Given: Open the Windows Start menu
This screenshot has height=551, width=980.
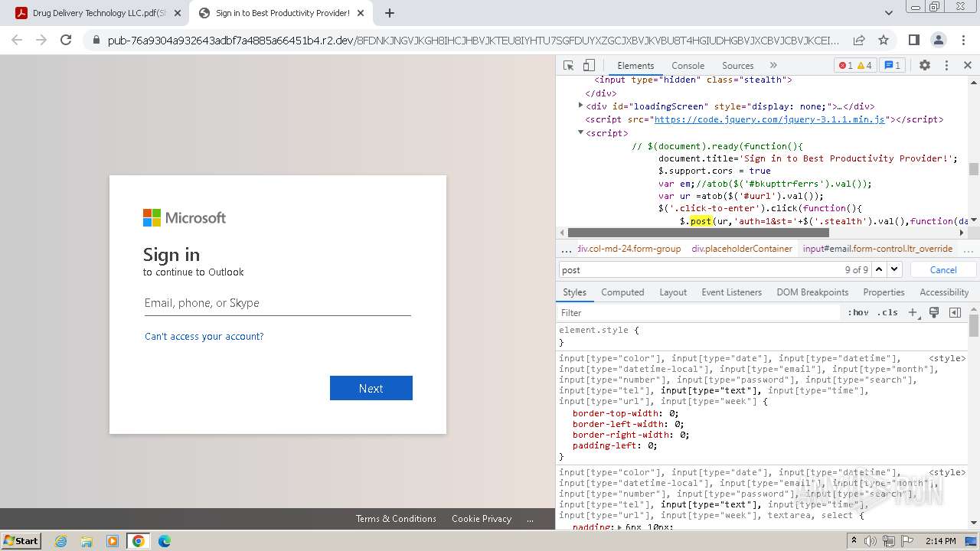Looking at the screenshot, I should coord(21,540).
